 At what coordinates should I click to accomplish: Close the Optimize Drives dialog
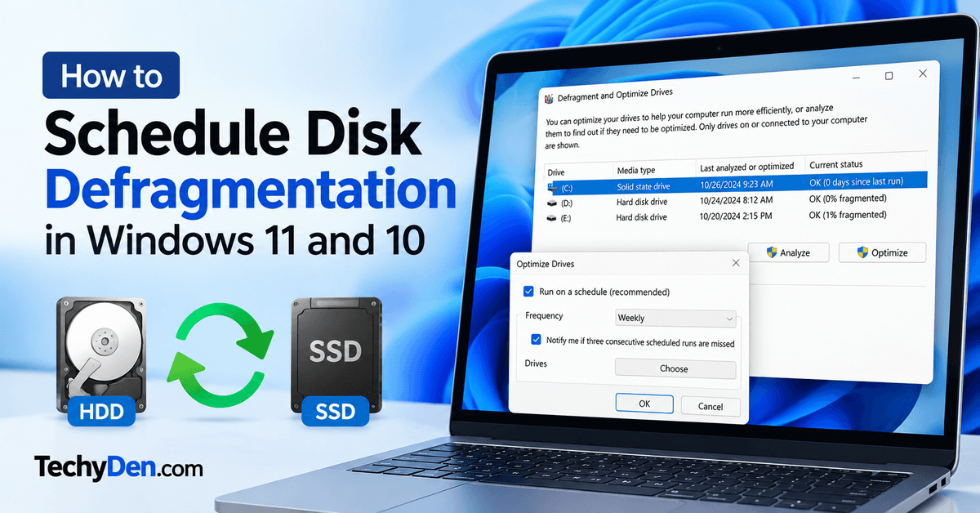(x=736, y=263)
